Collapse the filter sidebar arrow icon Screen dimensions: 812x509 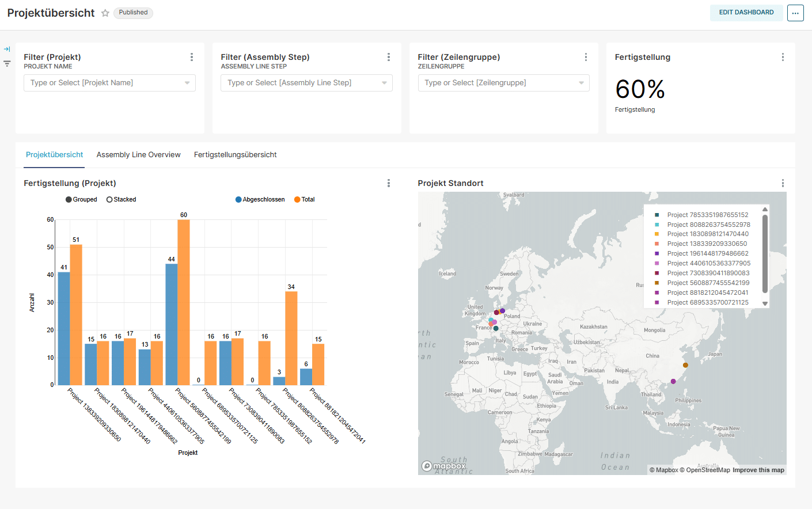(7, 49)
